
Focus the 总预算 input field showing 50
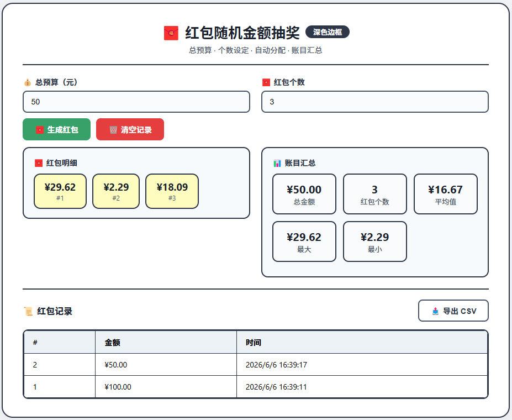[136, 102]
